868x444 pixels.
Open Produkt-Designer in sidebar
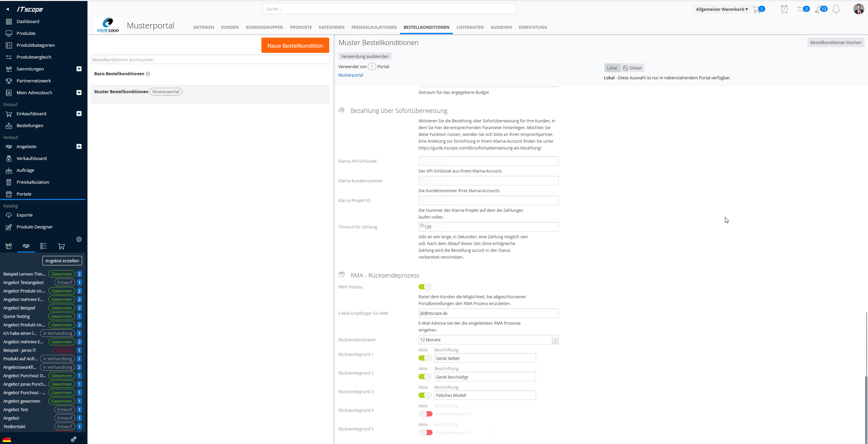[34, 227]
